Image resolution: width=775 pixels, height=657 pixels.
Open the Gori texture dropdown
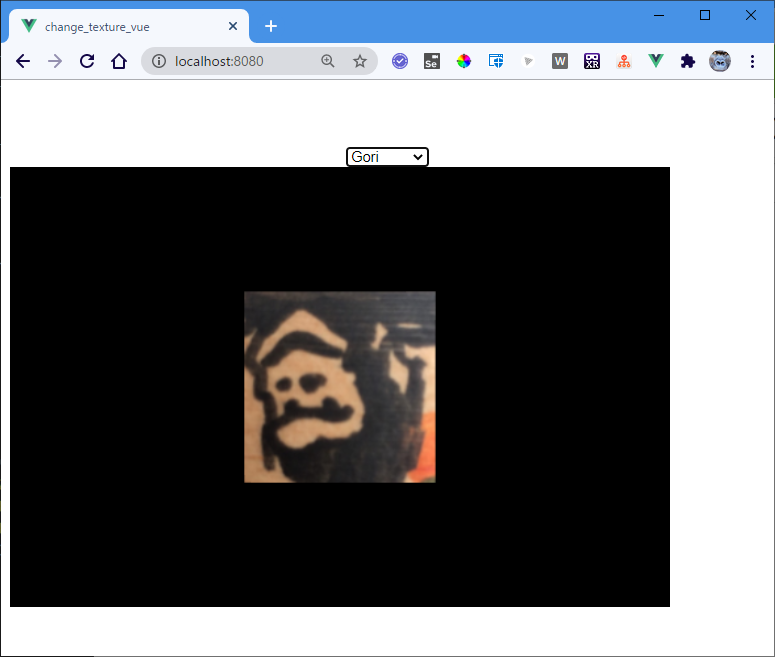click(387, 157)
